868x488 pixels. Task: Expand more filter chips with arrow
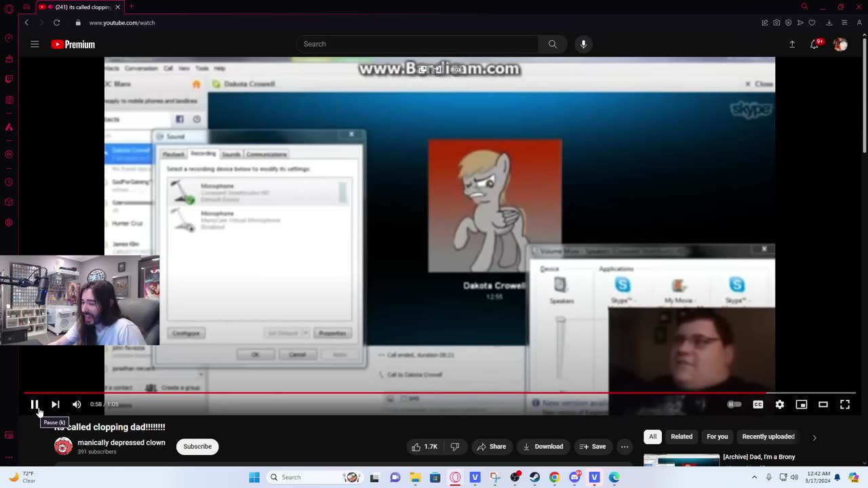[x=814, y=437]
